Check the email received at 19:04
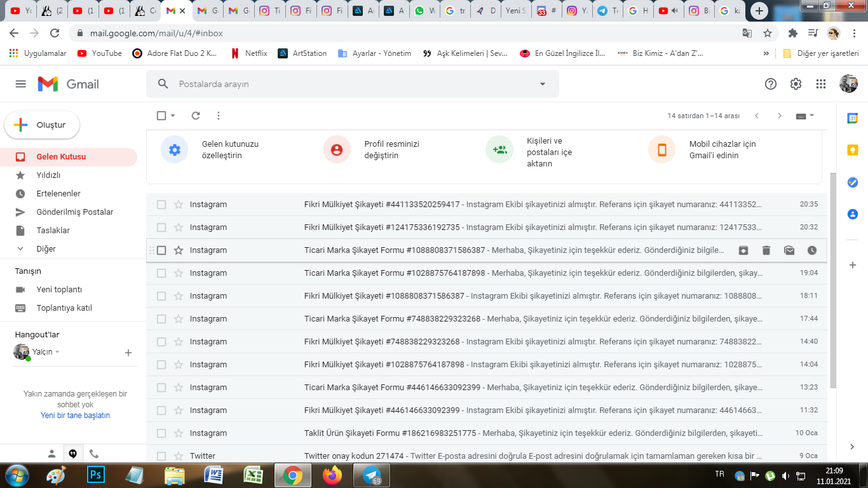The width and height of the screenshot is (868, 488). [x=161, y=273]
